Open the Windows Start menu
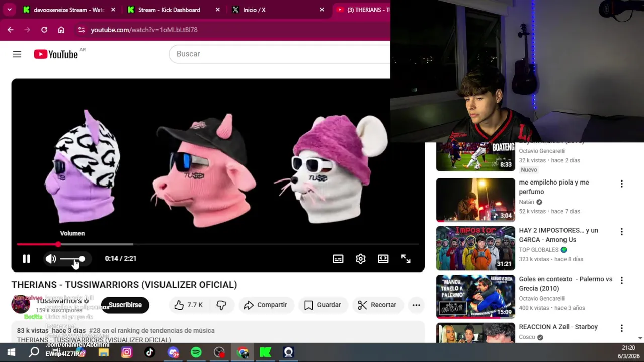This screenshot has height=362, width=644. [11, 352]
